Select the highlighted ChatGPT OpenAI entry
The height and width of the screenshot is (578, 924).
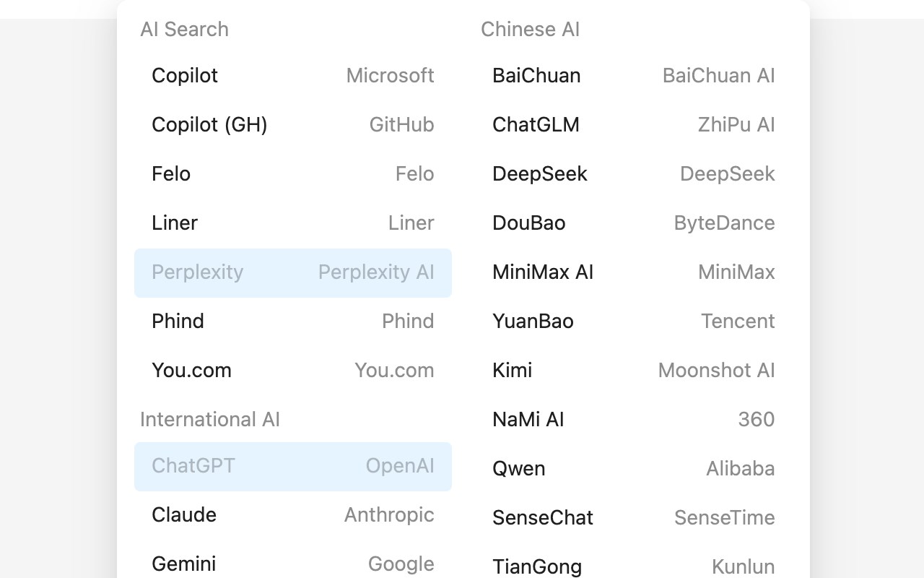[x=293, y=467]
